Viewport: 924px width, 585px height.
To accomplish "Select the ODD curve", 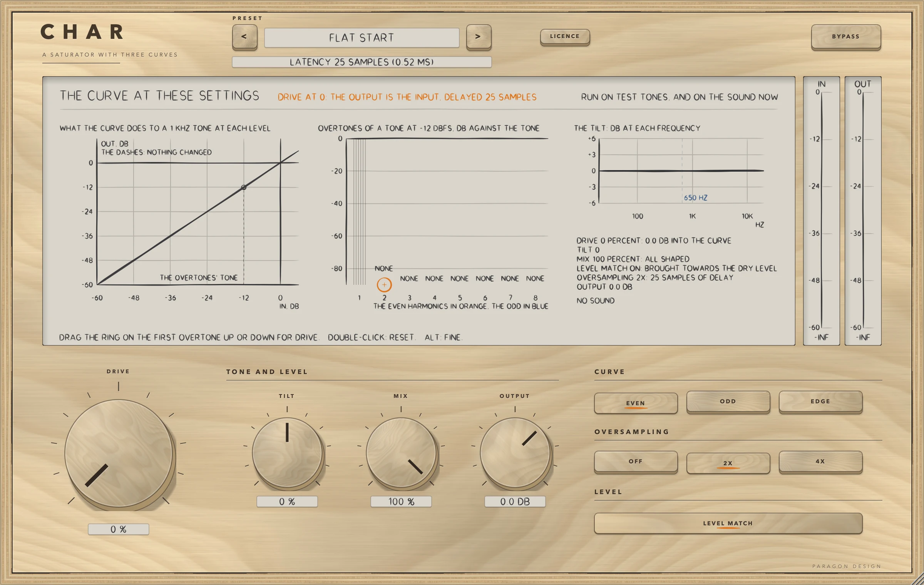I will (x=728, y=402).
